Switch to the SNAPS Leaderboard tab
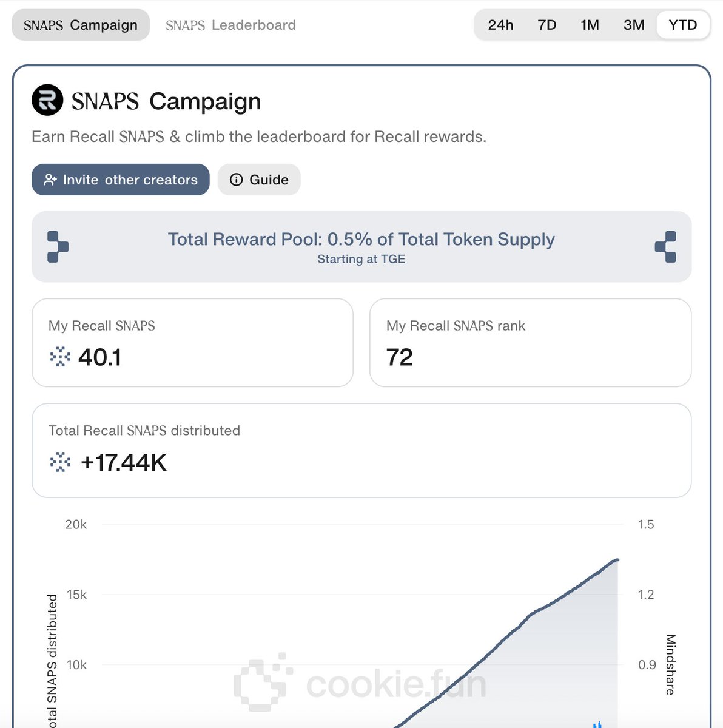This screenshot has width=723, height=728. [230, 25]
